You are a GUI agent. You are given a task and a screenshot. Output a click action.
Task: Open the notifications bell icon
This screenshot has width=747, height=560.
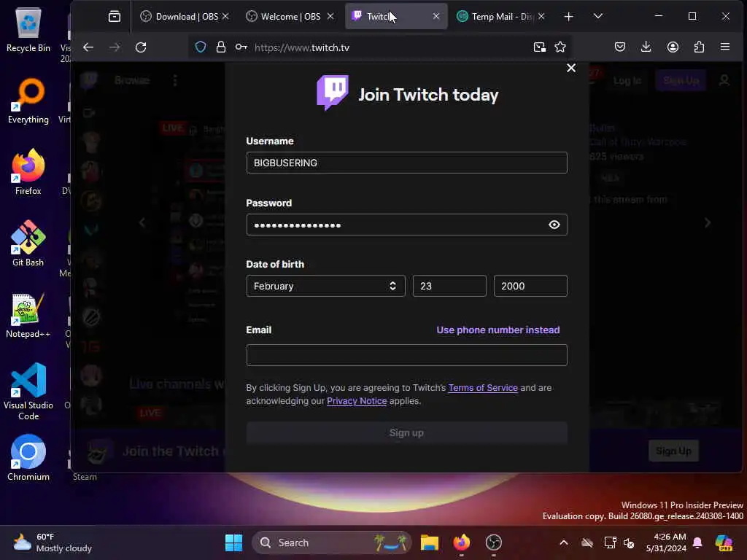pyautogui.click(x=697, y=542)
